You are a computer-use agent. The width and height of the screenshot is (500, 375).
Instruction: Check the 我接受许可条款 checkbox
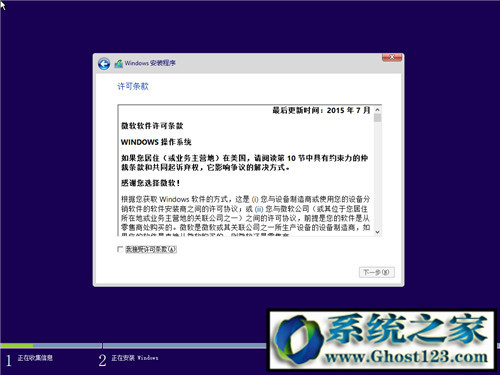point(120,249)
